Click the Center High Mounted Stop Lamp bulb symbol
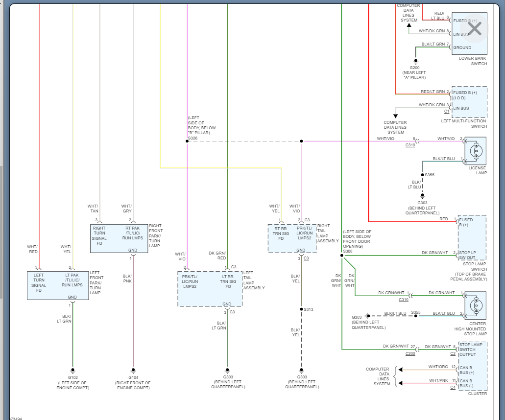Screen dimensions: 505x420 [x=476, y=305]
